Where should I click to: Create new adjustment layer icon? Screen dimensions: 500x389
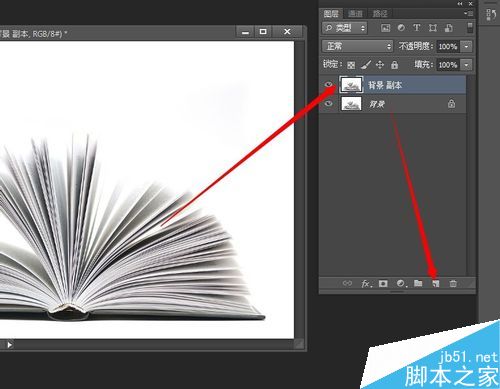pos(401,284)
